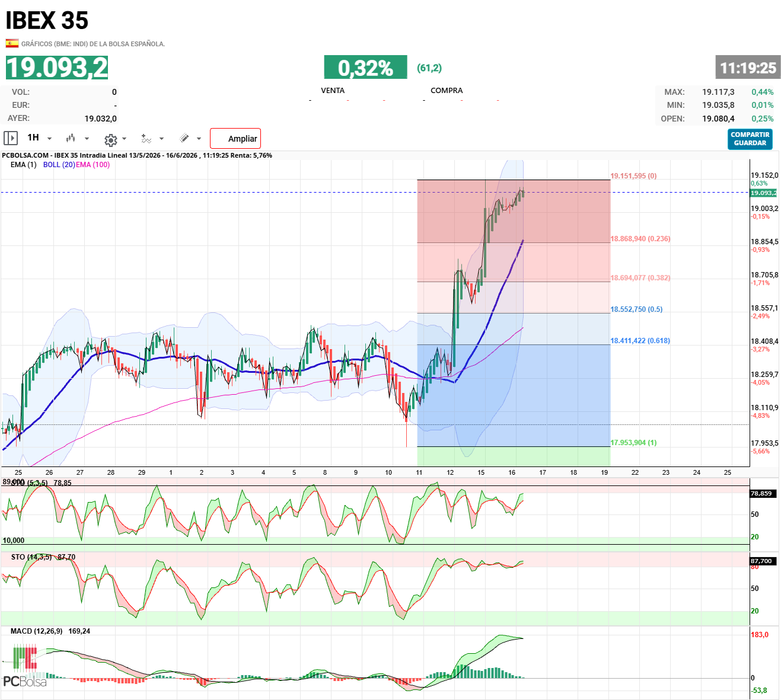781x700 pixels.
Task: Click the EMA (1) legend label
Action: coord(23,165)
